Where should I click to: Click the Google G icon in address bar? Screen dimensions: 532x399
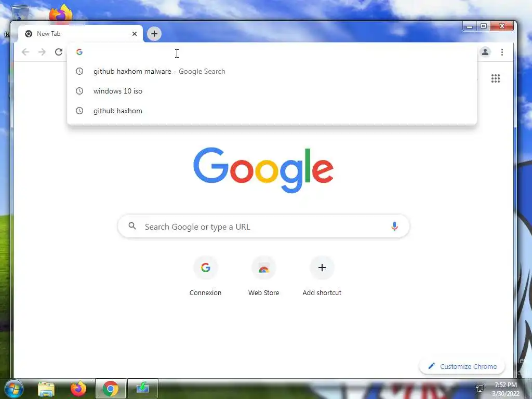[x=79, y=52]
